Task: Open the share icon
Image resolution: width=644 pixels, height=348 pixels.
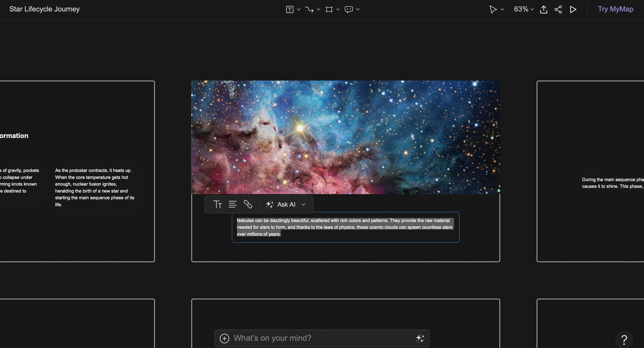Action: point(558,9)
